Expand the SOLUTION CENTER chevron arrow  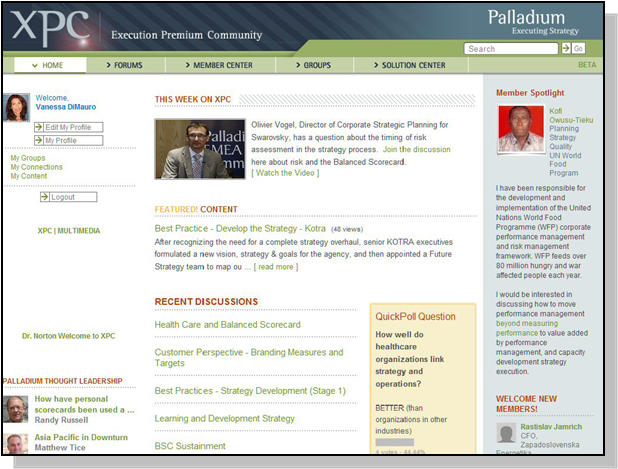(376, 65)
